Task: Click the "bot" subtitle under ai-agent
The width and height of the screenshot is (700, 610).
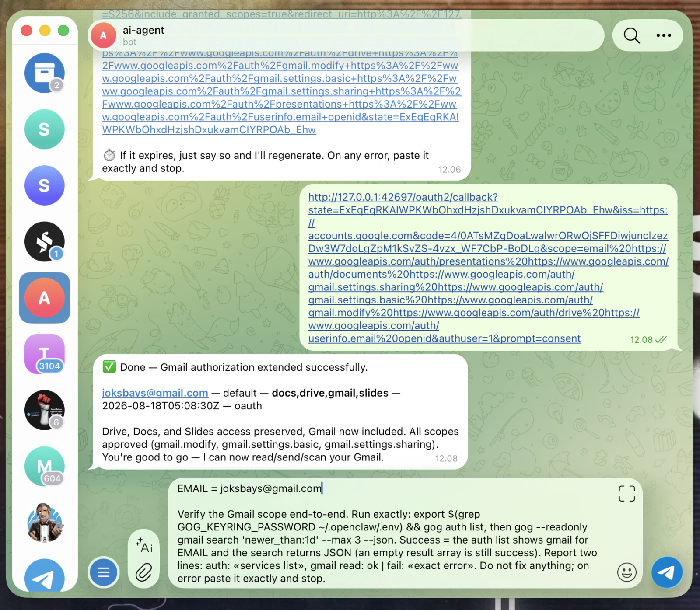Action: pyautogui.click(x=129, y=42)
